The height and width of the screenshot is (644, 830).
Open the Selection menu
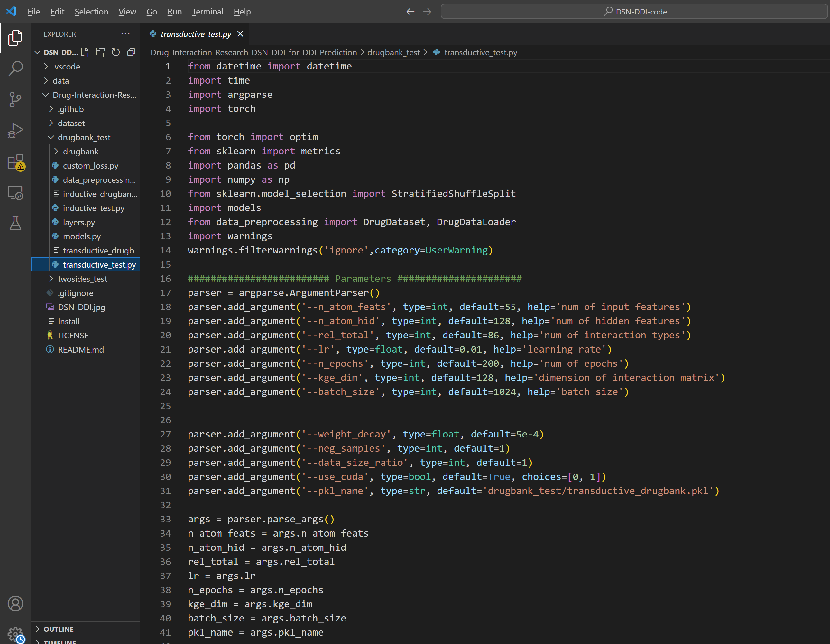coord(91,11)
